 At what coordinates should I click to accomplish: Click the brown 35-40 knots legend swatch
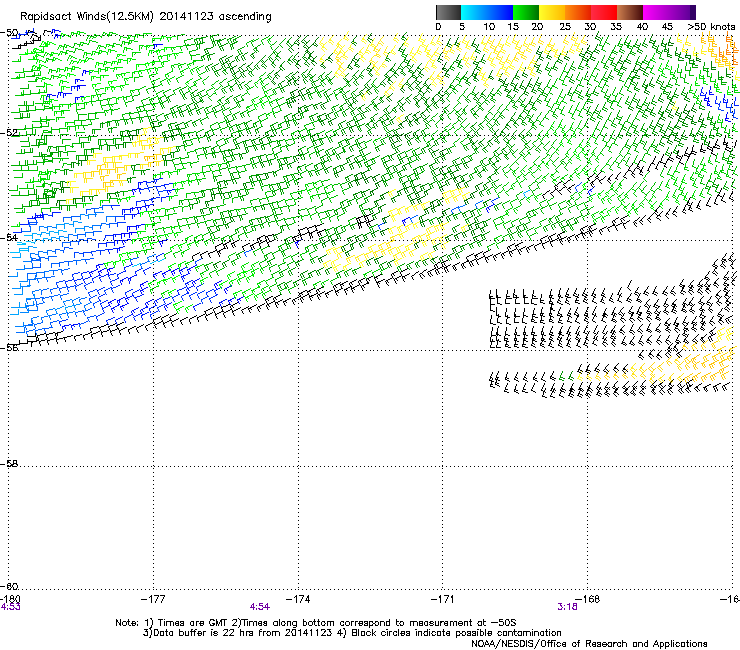630,12
